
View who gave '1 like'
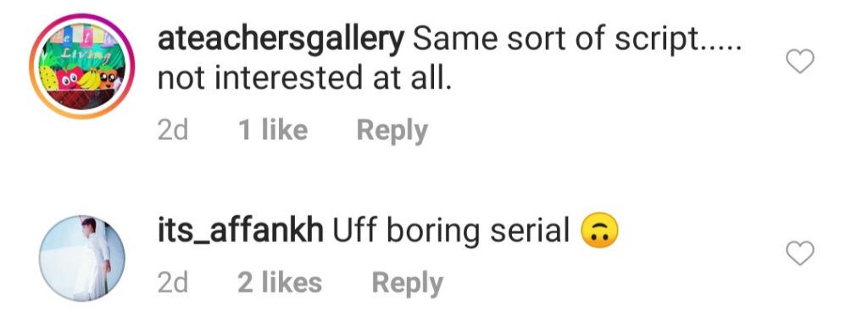pos(273,131)
